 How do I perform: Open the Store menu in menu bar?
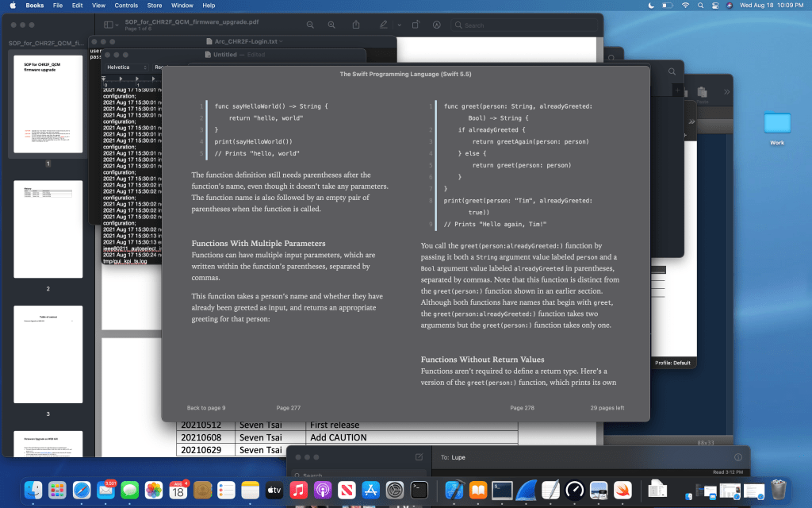pos(155,6)
